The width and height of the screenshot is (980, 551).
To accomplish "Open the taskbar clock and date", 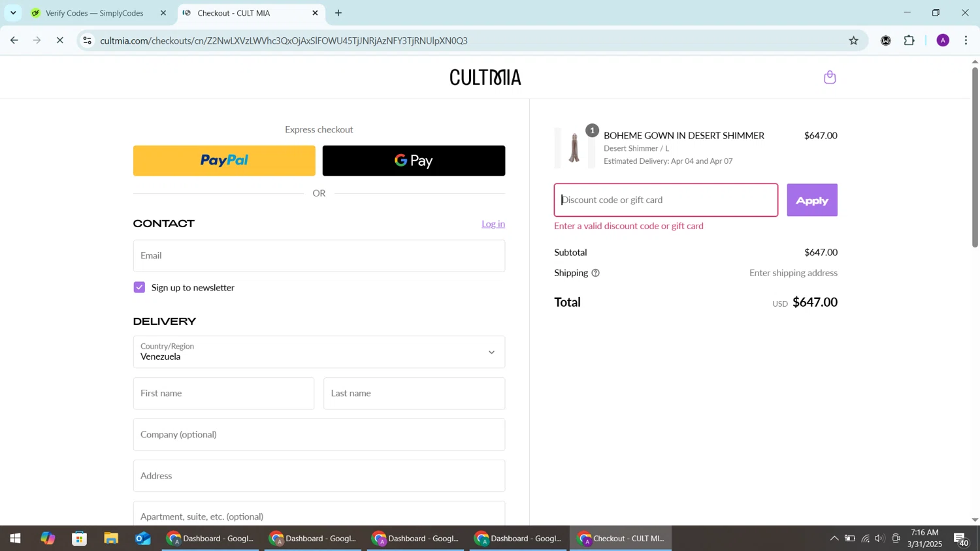I will tap(924, 539).
